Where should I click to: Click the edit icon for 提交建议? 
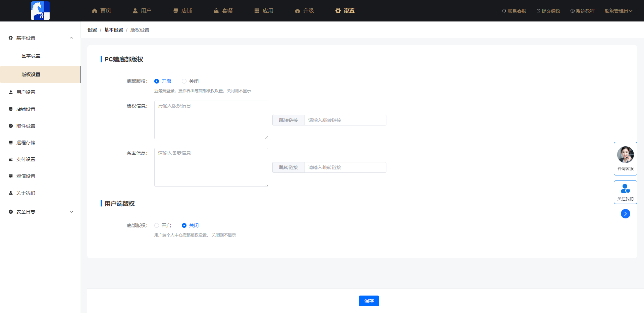[x=538, y=11]
